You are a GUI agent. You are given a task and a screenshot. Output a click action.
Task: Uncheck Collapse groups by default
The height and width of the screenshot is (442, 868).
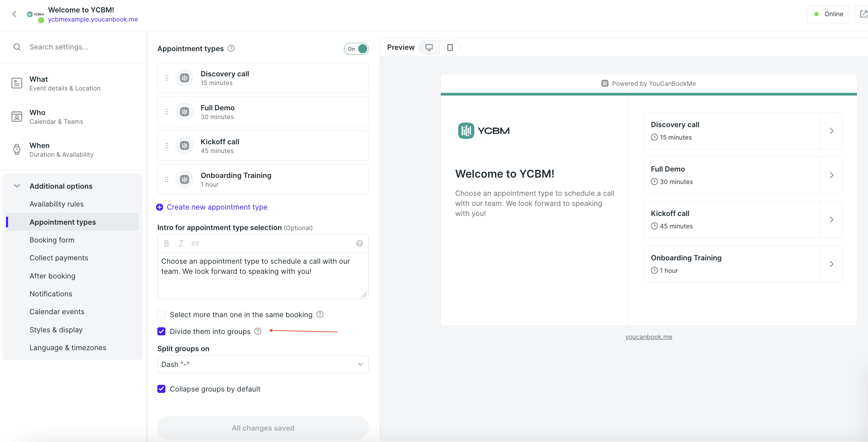click(x=161, y=389)
